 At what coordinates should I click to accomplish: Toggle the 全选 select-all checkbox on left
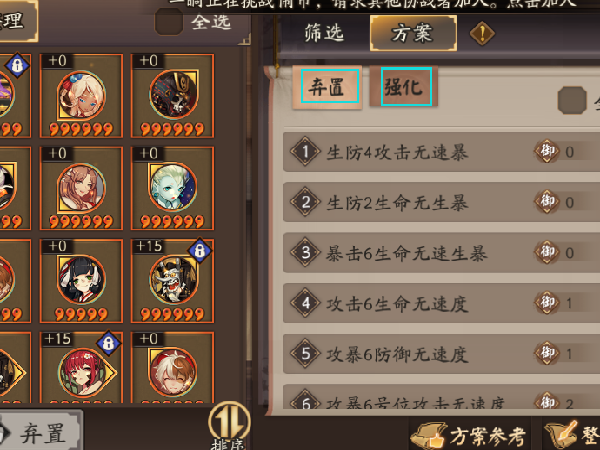(x=169, y=21)
